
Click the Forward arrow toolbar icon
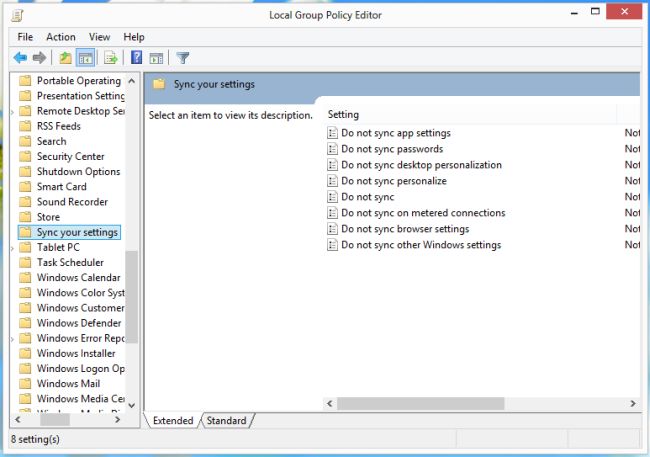tap(39, 58)
